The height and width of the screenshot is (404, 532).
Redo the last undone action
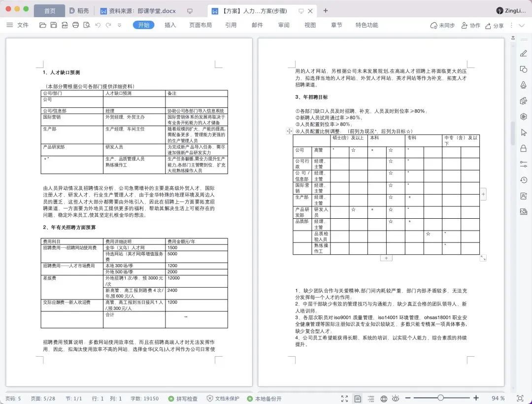[x=108, y=25]
